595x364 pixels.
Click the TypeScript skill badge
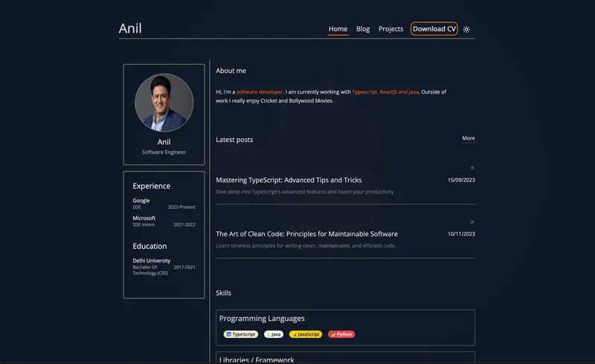[x=240, y=334]
